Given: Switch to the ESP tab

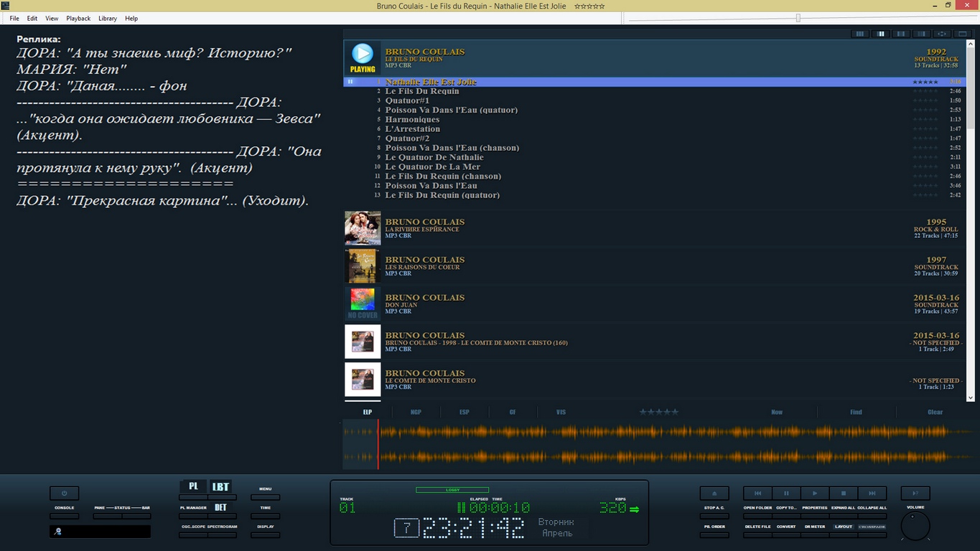Looking at the screenshot, I should click(464, 412).
